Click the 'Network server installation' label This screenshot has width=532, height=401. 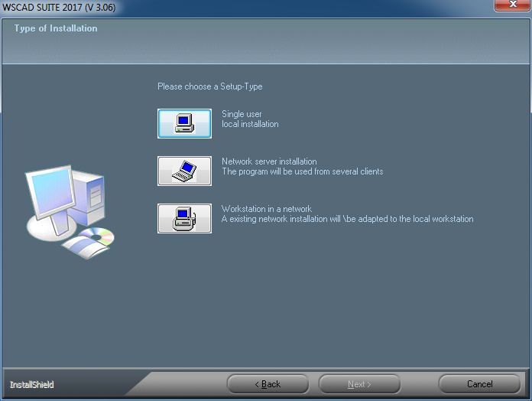point(269,161)
